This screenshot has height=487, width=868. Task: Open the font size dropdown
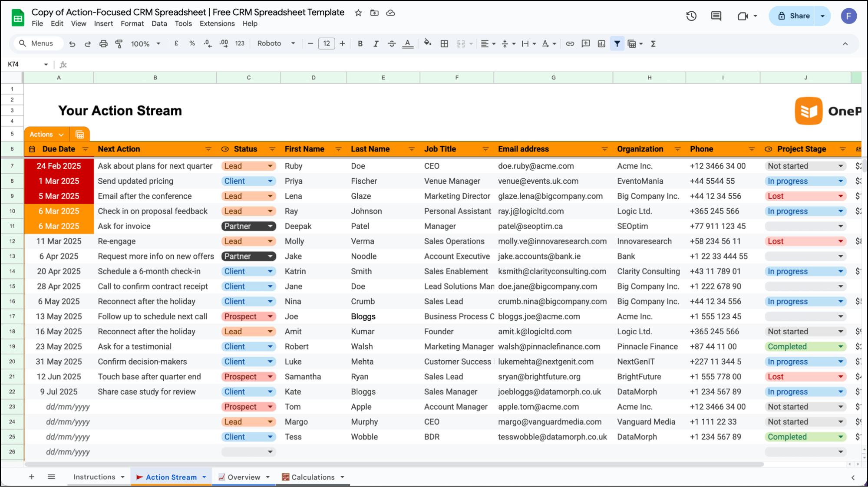pyautogui.click(x=327, y=43)
